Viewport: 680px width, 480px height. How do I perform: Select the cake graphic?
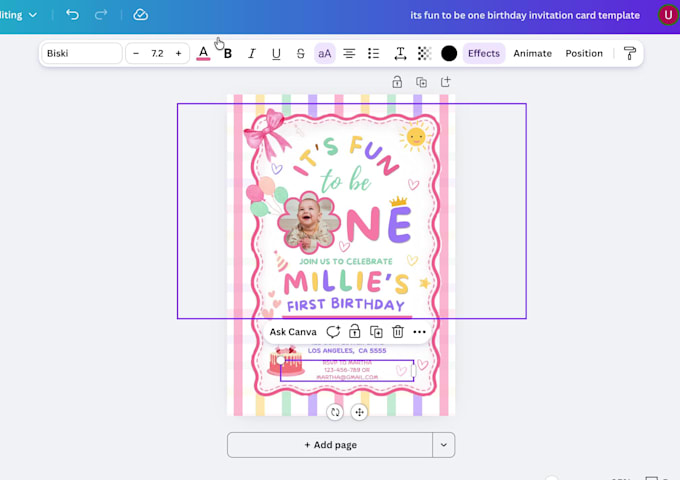coord(285,361)
